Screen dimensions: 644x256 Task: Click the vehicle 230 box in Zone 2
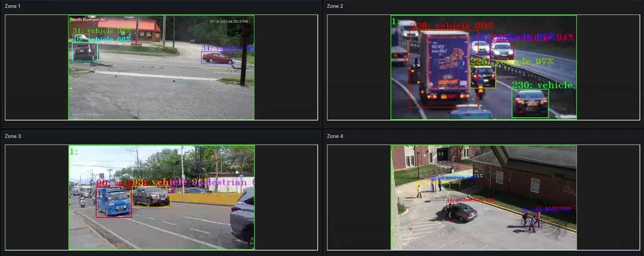[x=530, y=103]
